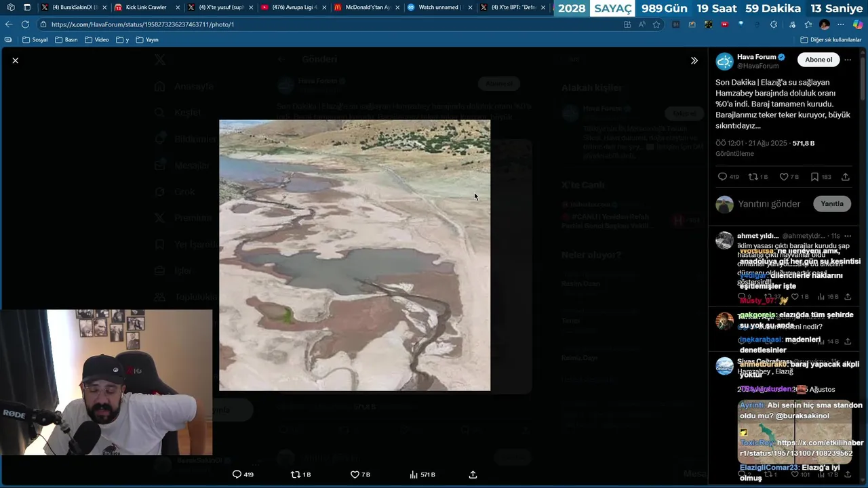This screenshot has width=868, height=488.
Task: Open the Sosyal bookmarks folder
Action: (x=35, y=40)
